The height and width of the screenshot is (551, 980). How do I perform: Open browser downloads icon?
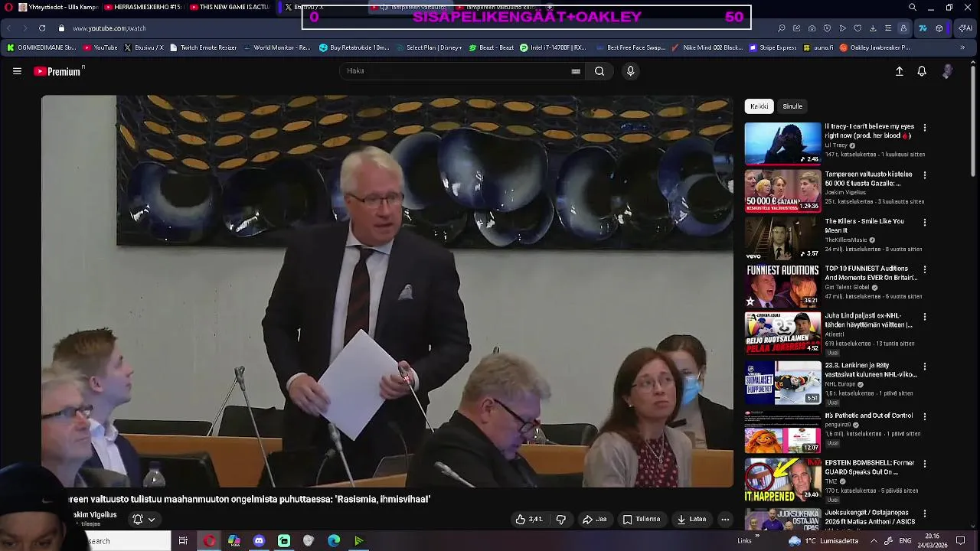point(873,28)
